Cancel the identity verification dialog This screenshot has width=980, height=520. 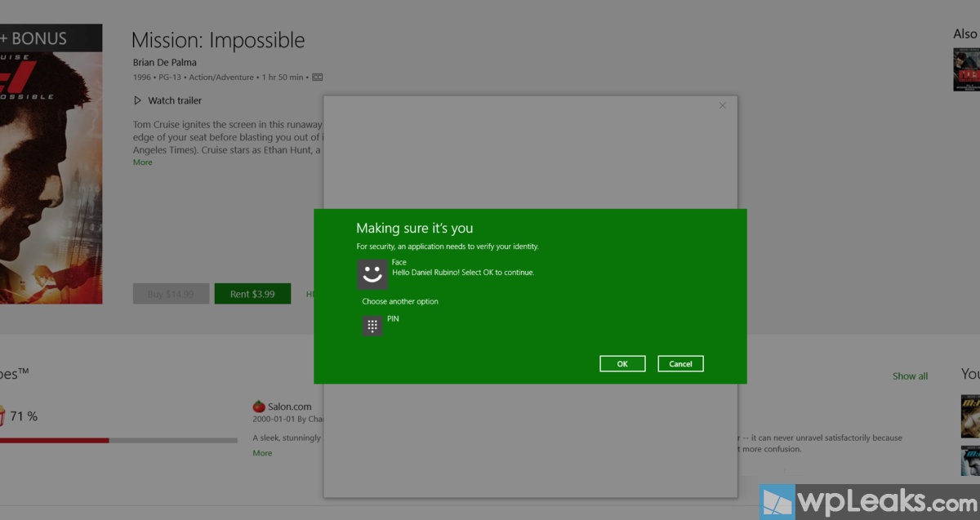pos(680,364)
